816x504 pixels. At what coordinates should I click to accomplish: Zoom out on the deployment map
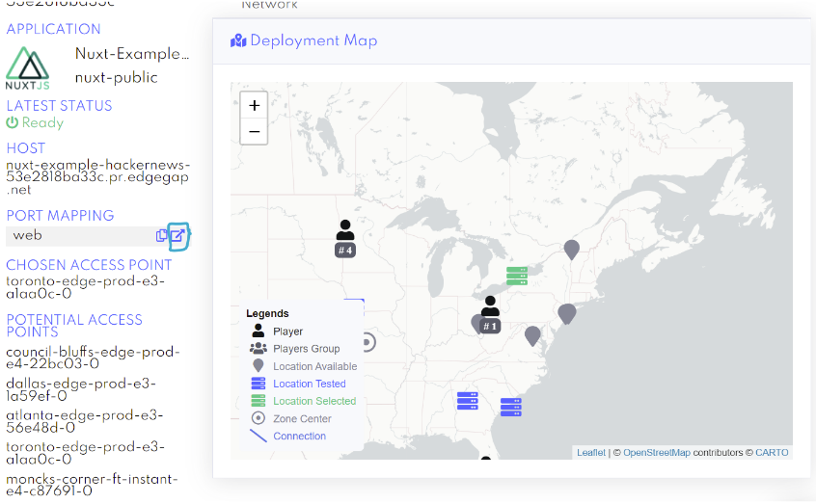click(x=254, y=132)
